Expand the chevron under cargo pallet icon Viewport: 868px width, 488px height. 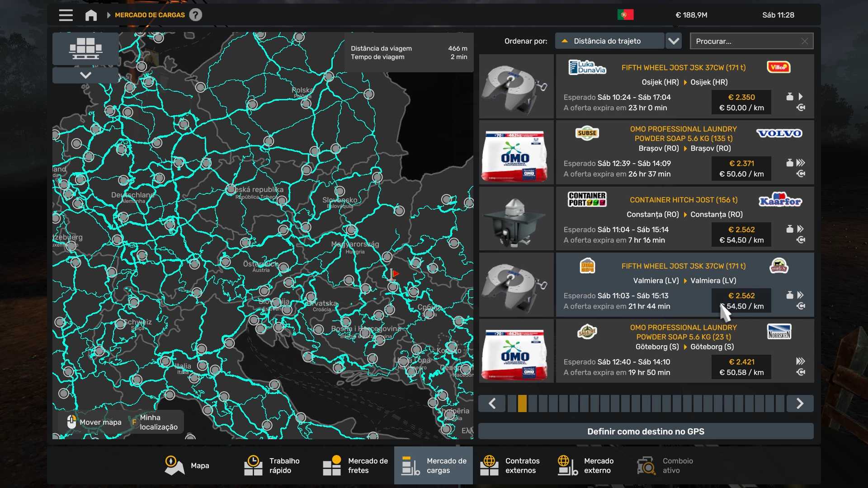tap(85, 75)
